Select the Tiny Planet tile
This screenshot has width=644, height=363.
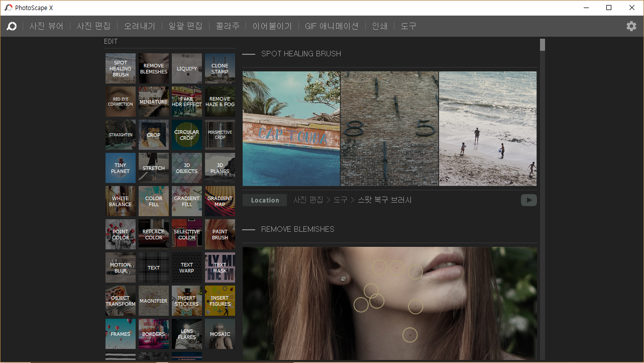(x=121, y=168)
